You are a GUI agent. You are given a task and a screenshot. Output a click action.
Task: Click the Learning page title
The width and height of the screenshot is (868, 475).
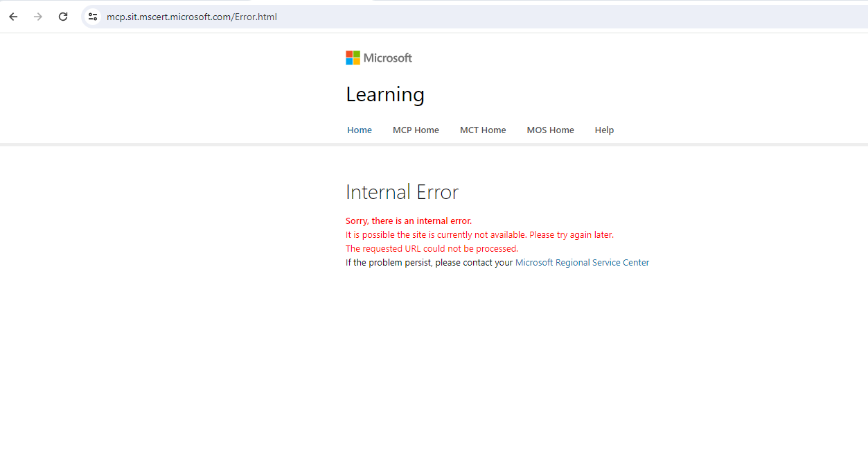coord(385,94)
